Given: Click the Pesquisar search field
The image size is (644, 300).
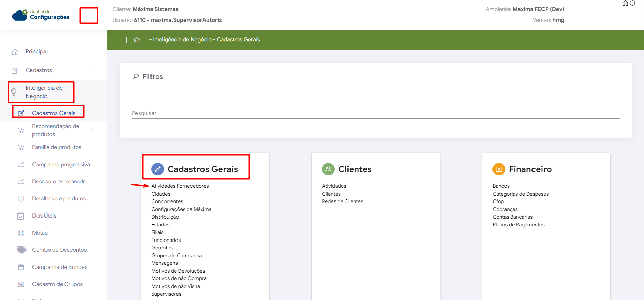Looking at the screenshot, I should (x=375, y=113).
